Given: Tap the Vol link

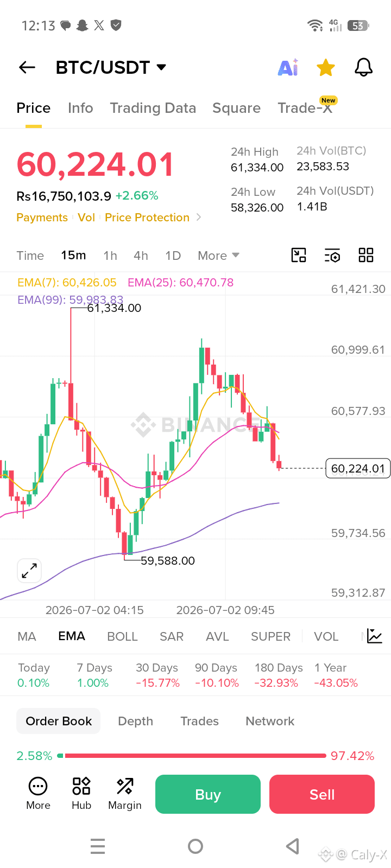Looking at the screenshot, I should pyautogui.click(x=86, y=218).
